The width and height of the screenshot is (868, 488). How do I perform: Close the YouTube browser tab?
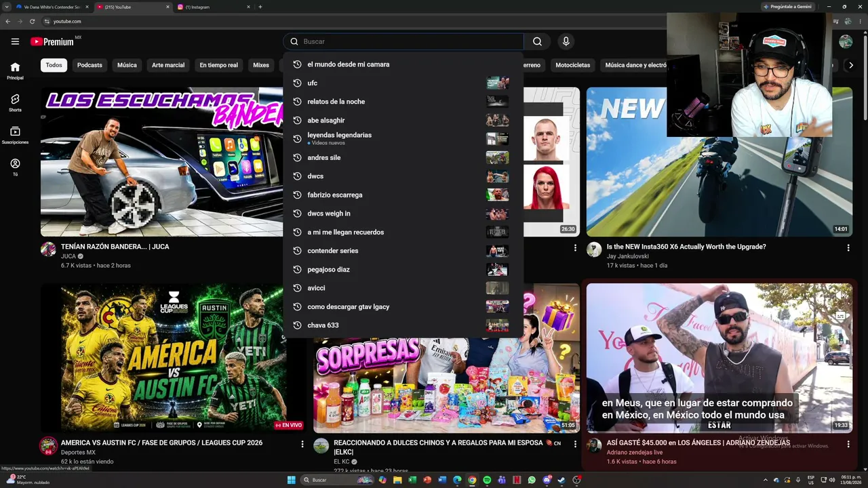click(167, 7)
